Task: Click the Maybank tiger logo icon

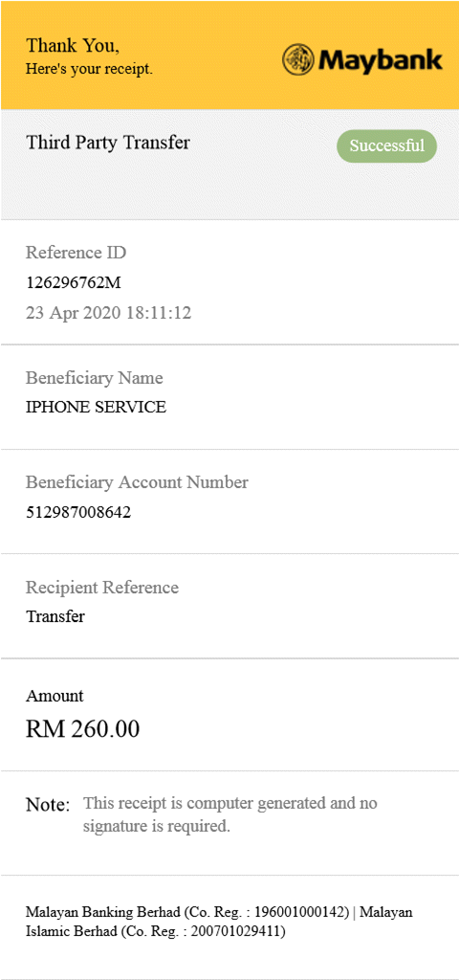Action: click(x=298, y=60)
